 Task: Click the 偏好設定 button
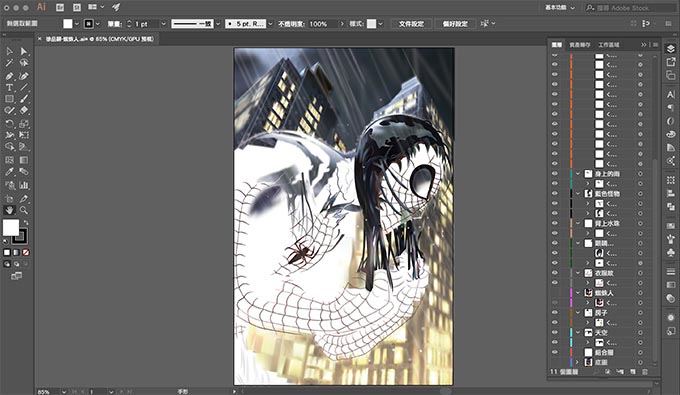coord(455,24)
